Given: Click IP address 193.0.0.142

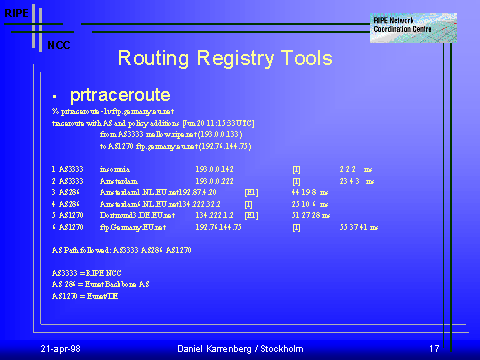Looking at the screenshot, I should [x=214, y=169].
